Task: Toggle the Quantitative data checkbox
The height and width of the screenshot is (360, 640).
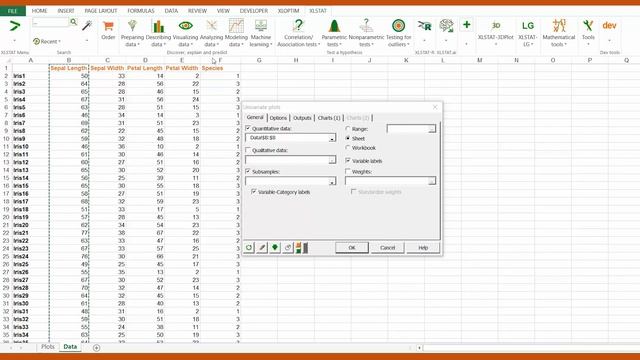Action: tap(248, 128)
